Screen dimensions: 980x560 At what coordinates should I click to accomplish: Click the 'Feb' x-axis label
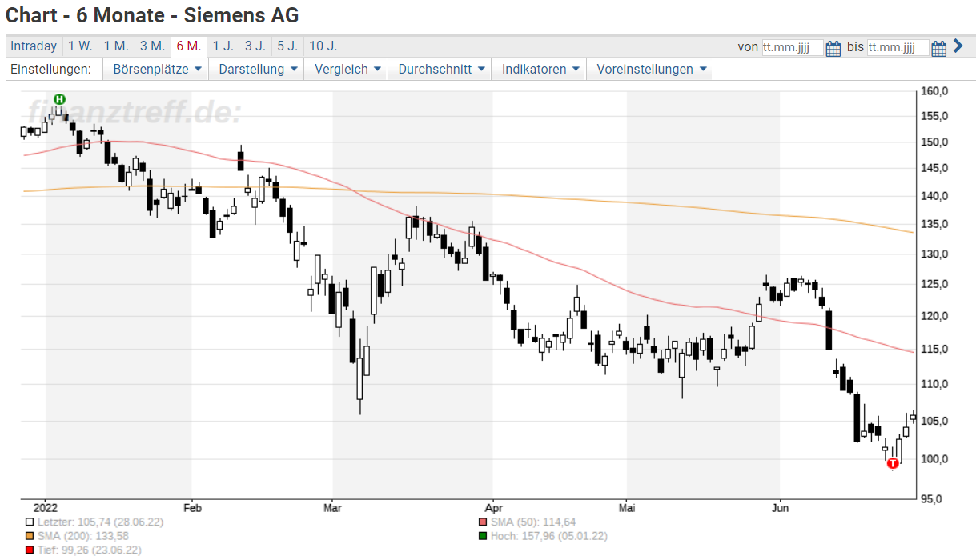(191, 506)
